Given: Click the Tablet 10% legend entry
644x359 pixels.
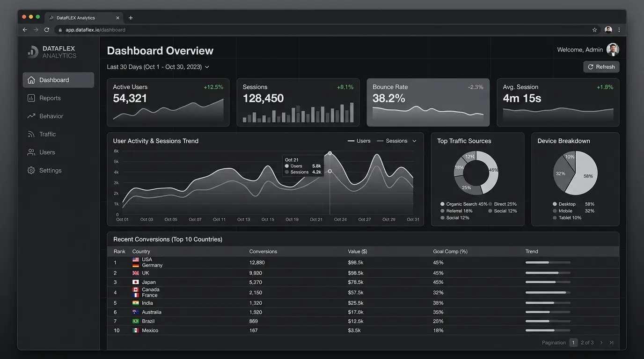Looking at the screenshot, I should pos(567,218).
